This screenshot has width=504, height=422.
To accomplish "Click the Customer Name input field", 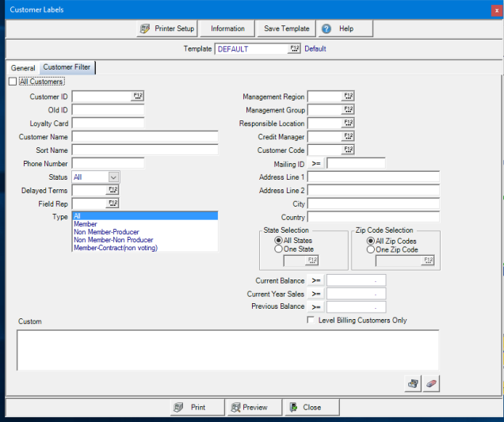I will (144, 137).
